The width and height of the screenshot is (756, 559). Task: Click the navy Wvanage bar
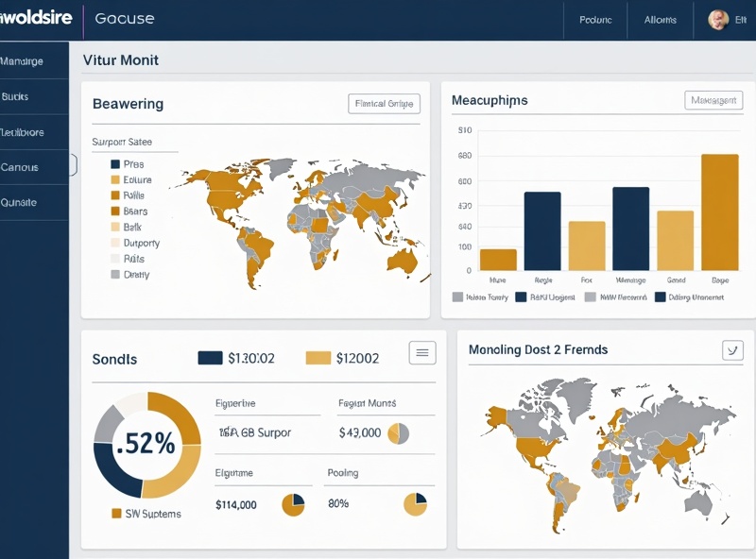[631, 229]
